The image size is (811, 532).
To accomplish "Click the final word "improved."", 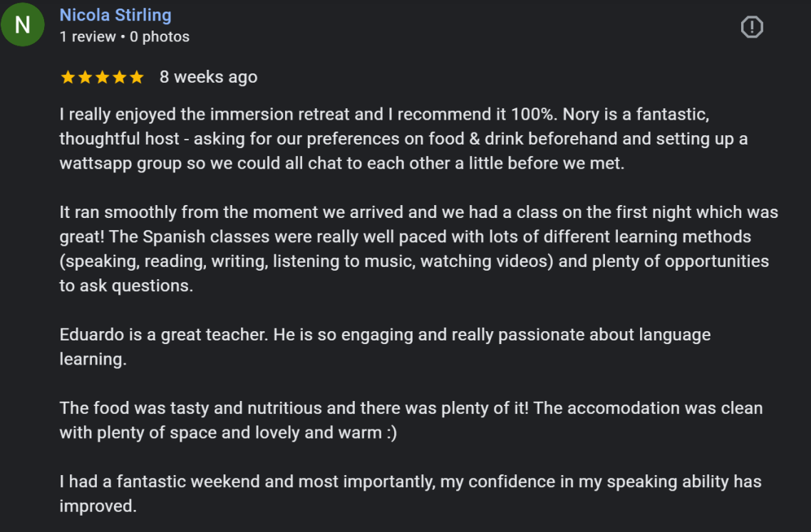I will 98,506.
